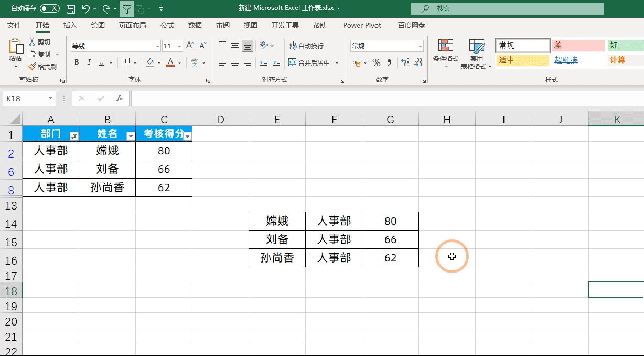Click the Save icon in the title bar
644x356 pixels.
click(71, 8)
